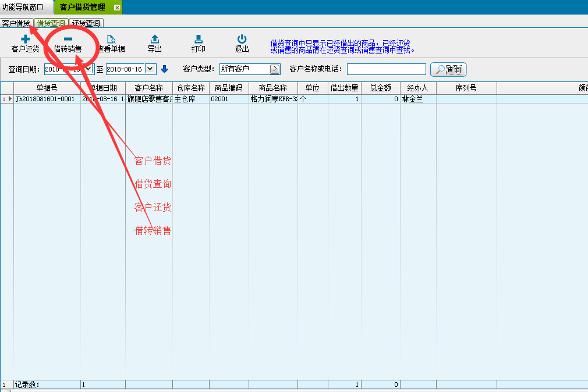Sort by the 单据号 column header
588x392 pixels.
(x=47, y=88)
